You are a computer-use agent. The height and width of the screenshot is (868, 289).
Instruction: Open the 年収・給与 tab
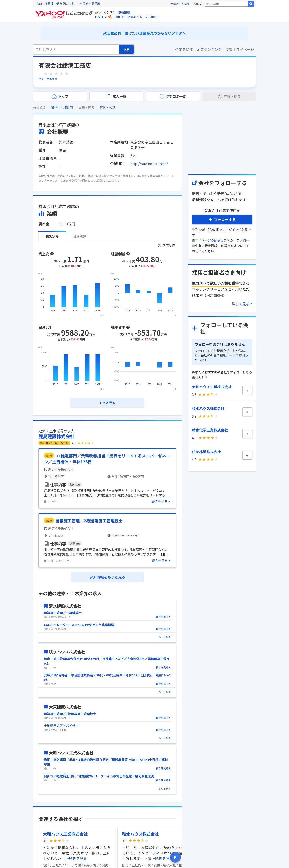229,96
